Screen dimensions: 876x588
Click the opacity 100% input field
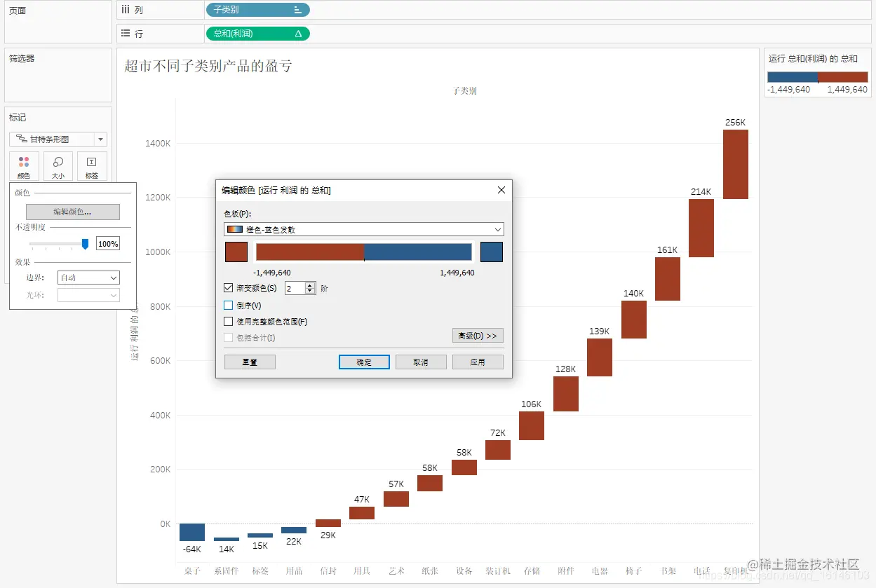(108, 244)
